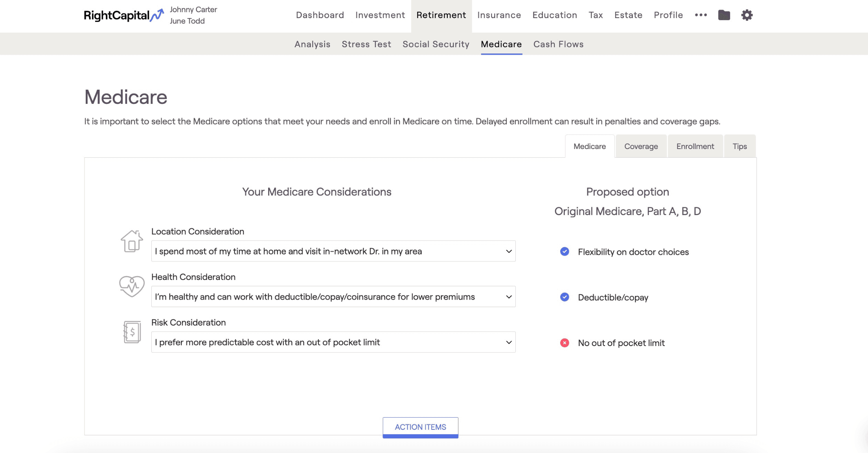Switch to the Enrollment tab
Image resolution: width=868 pixels, height=453 pixels.
click(x=695, y=146)
